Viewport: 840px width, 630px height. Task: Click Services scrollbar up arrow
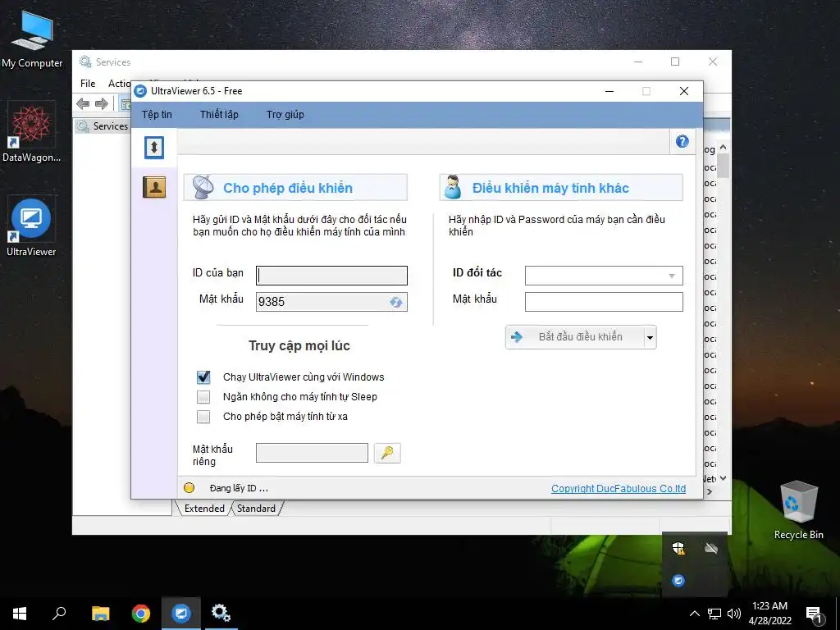(724, 148)
